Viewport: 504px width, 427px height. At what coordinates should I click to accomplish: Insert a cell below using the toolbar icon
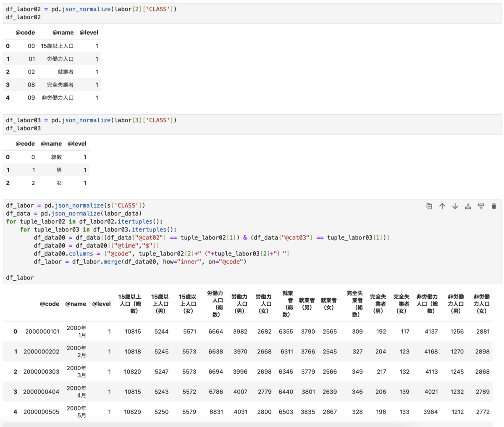(x=481, y=206)
